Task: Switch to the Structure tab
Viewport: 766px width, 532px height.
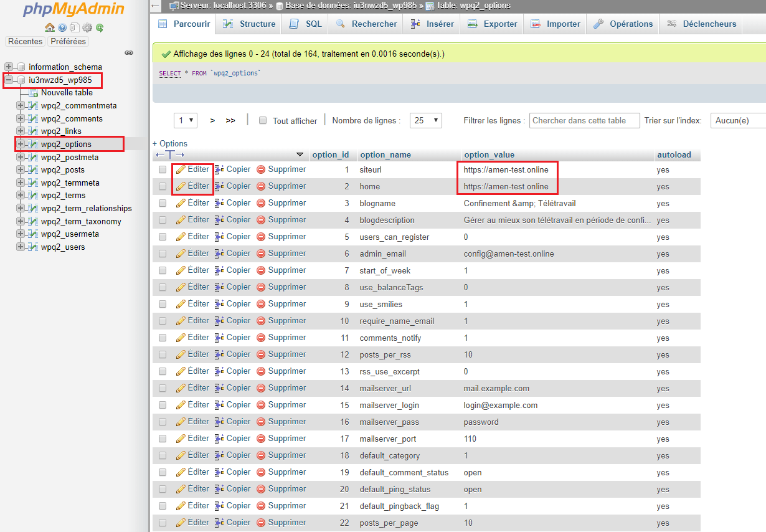Action: coord(249,24)
